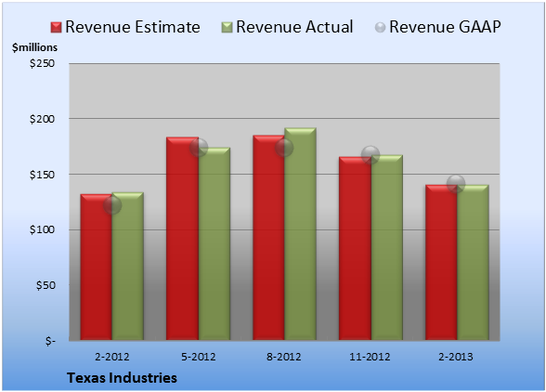Select the red estimate bar for 8-2012
The height and width of the screenshot is (392, 546).
click(x=268, y=237)
